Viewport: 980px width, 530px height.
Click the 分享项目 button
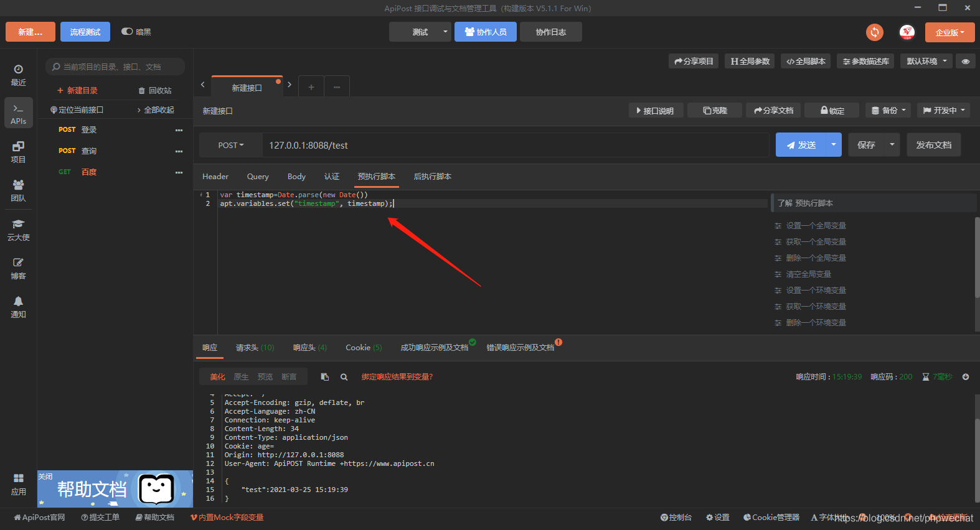click(x=694, y=61)
